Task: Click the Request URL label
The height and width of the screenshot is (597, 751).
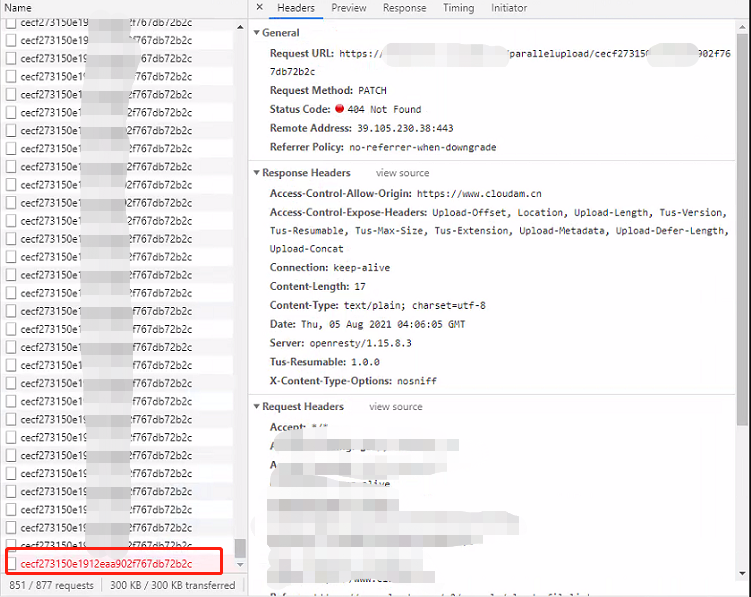Action: pyautogui.click(x=302, y=53)
